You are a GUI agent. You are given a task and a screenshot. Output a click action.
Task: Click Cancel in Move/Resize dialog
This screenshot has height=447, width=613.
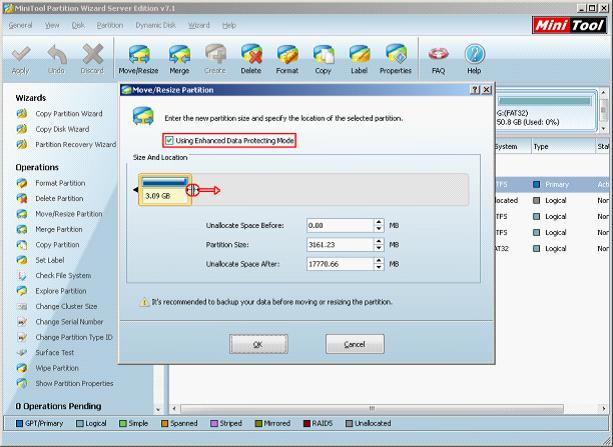[355, 344]
